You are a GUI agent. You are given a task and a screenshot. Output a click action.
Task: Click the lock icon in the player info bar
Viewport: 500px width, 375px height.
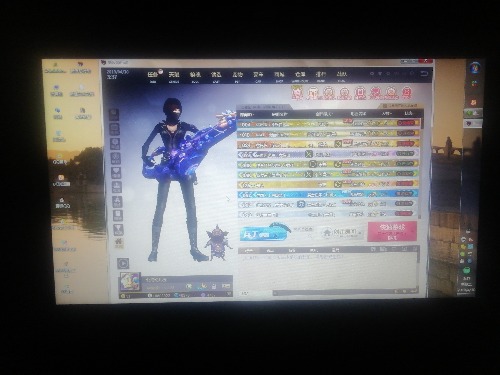(x=214, y=286)
